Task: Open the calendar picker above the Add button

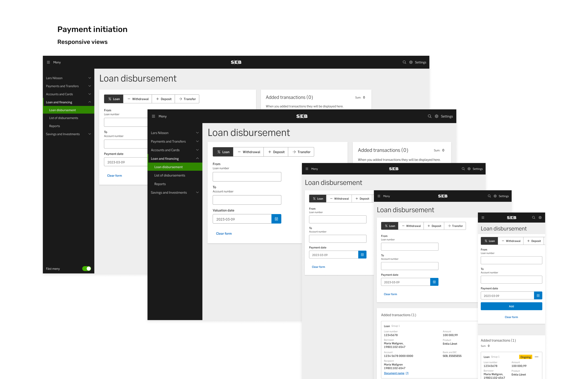Action: click(x=538, y=296)
